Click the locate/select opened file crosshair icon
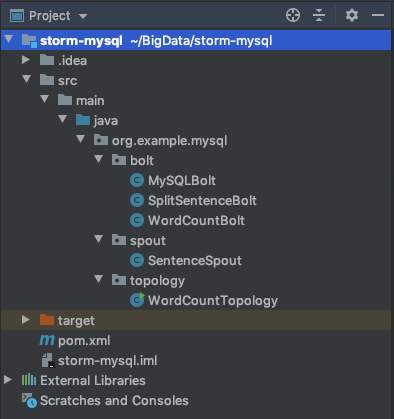Image resolution: width=394 pixels, height=419 pixels. [293, 15]
